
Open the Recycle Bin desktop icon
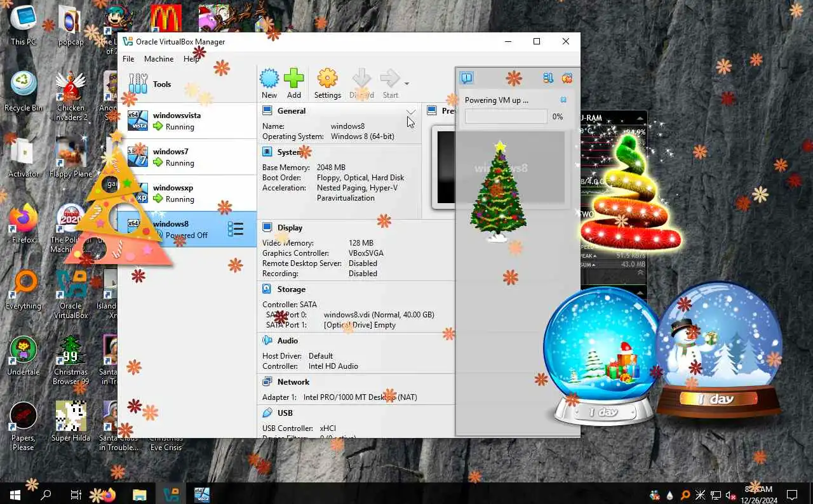pos(24,91)
